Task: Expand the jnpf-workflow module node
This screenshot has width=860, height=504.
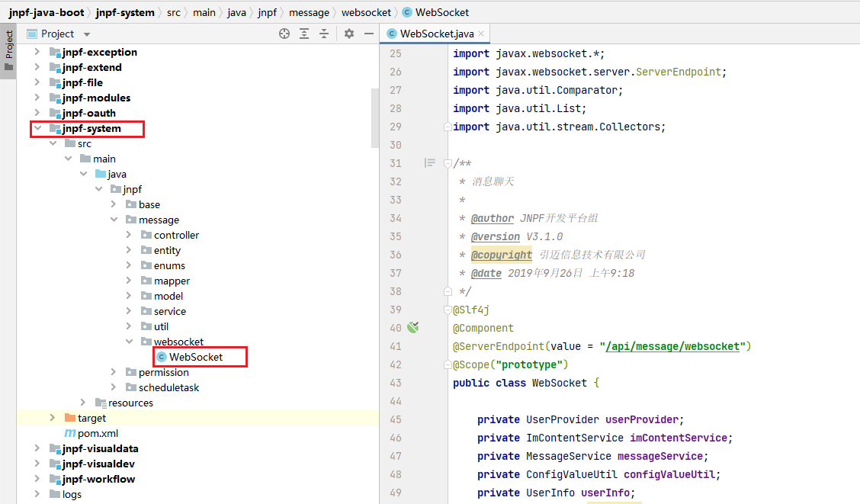Action: [37, 479]
